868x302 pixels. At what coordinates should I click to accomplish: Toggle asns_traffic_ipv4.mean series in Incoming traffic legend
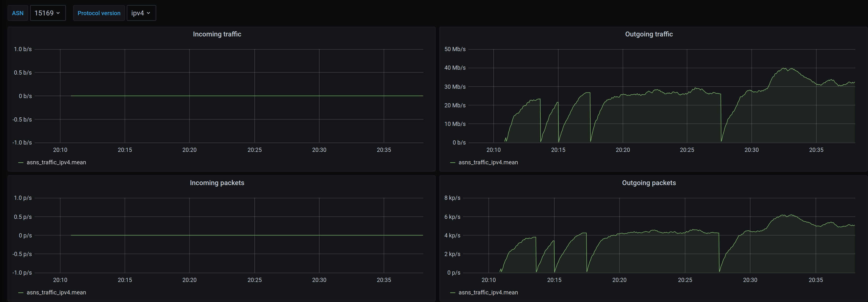click(x=56, y=162)
